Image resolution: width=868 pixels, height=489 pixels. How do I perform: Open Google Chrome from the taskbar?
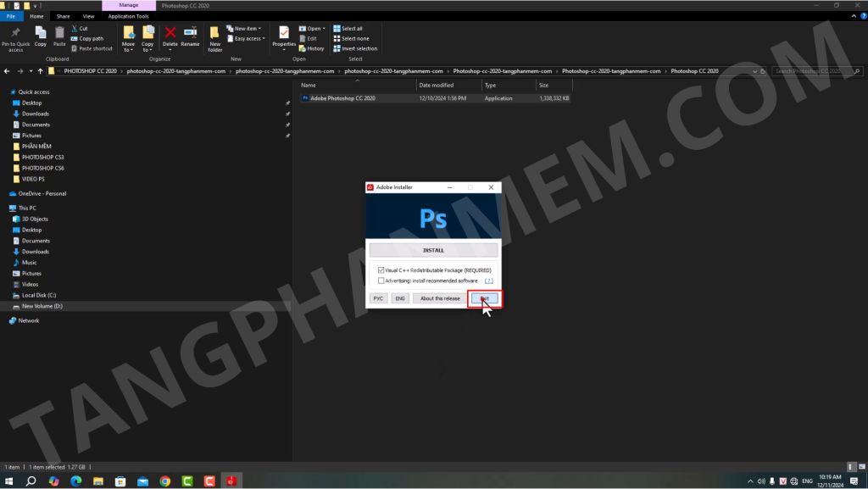tap(165, 481)
